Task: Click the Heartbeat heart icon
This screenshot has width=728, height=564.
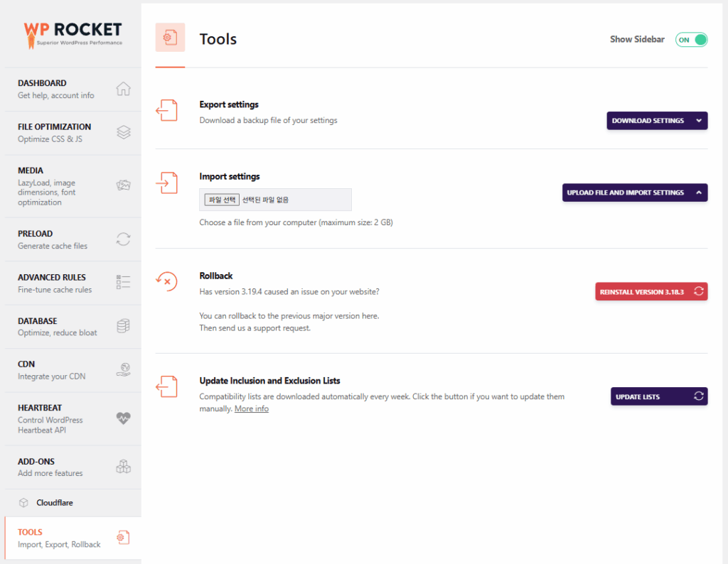Action: point(123,418)
